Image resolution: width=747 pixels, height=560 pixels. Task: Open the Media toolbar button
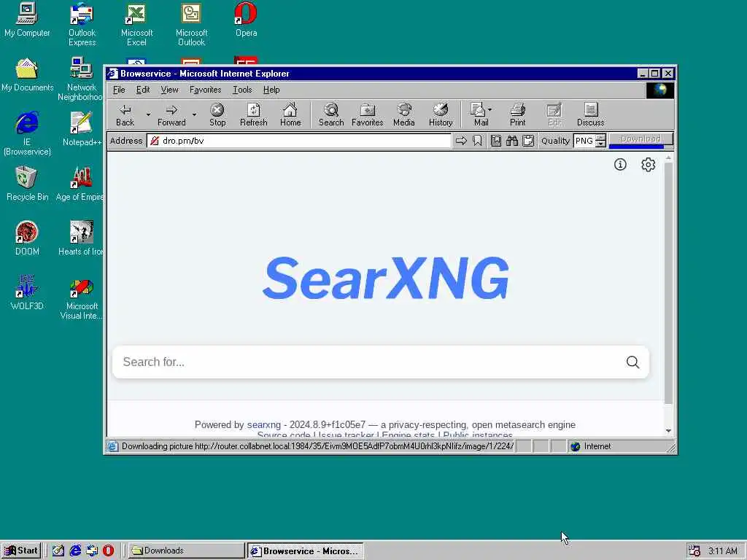[x=404, y=114]
